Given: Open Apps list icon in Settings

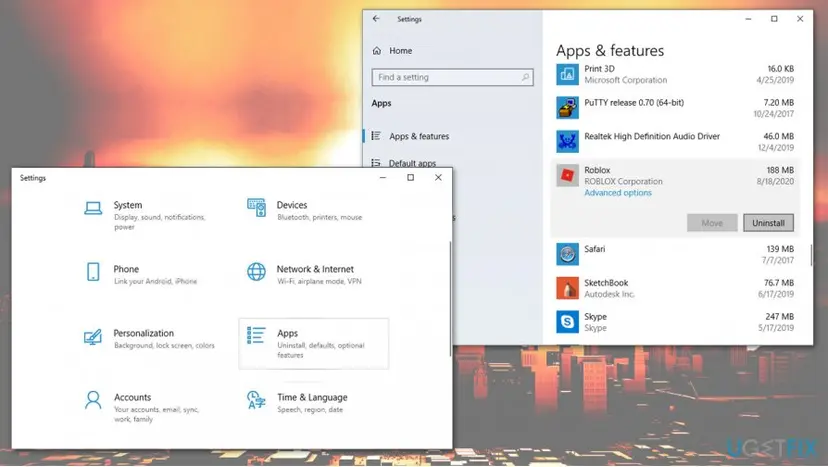Looking at the screenshot, I should point(256,335).
